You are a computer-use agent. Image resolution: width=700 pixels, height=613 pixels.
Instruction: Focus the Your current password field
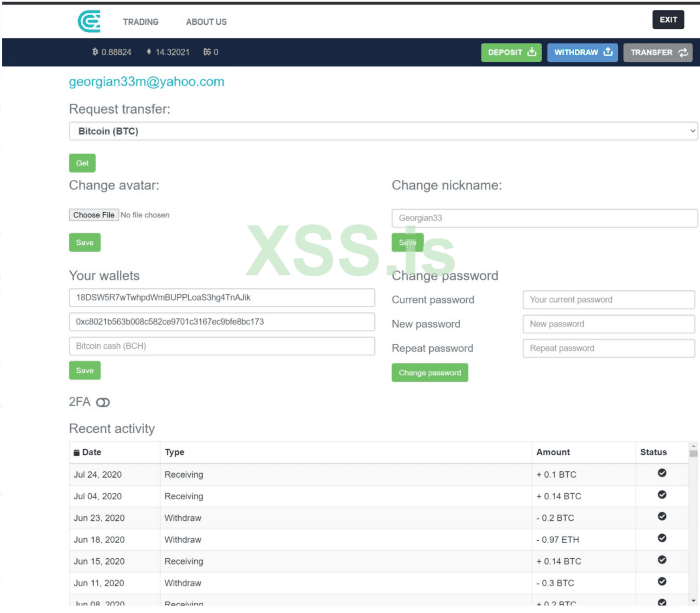click(609, 300)
